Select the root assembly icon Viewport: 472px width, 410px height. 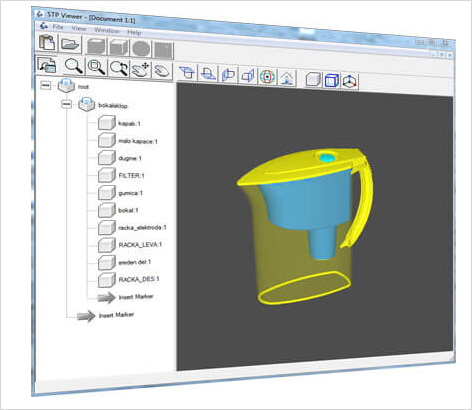66,86
